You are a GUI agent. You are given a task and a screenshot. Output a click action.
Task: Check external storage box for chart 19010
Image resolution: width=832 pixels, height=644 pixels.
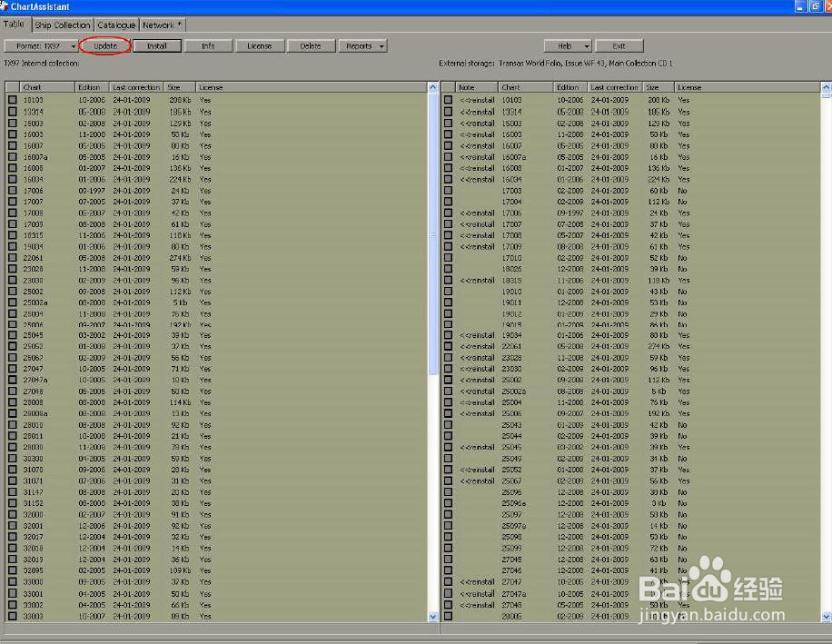click(x=449, y=291)
